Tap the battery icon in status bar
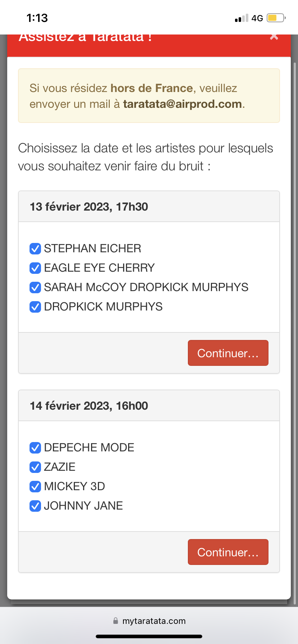The height and width of the screenshot is (644, 298). tap(276, 18)
